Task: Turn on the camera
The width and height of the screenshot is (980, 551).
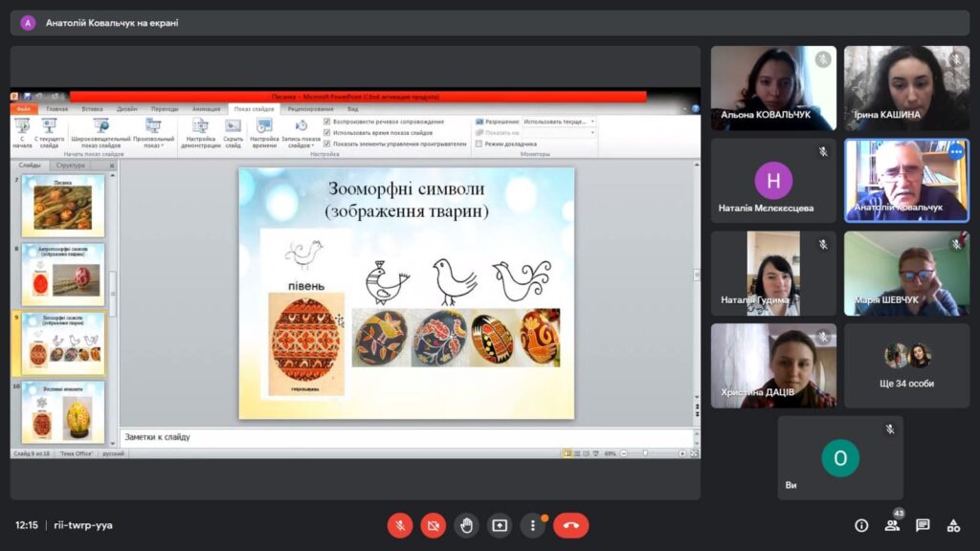Action: point(433,525)
